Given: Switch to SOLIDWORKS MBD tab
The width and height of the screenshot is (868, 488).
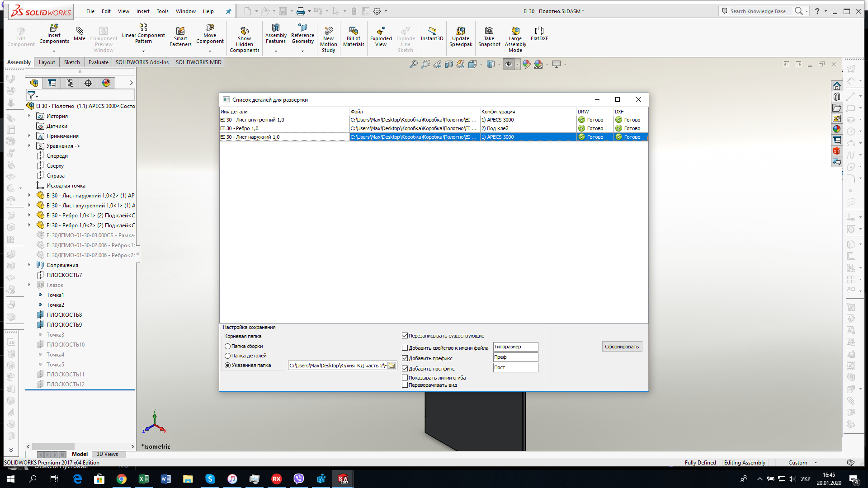Looking at the screenshot, I should point(198,62).
